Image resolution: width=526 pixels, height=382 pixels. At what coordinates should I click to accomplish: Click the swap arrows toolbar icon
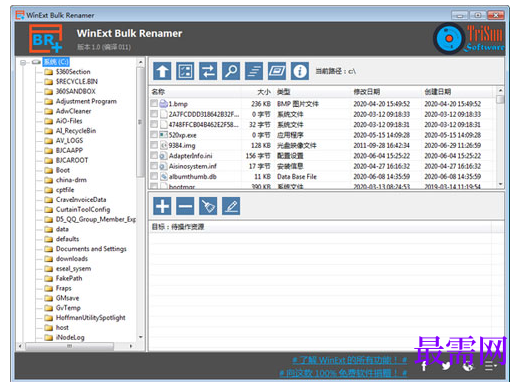(x=208, y=71)
